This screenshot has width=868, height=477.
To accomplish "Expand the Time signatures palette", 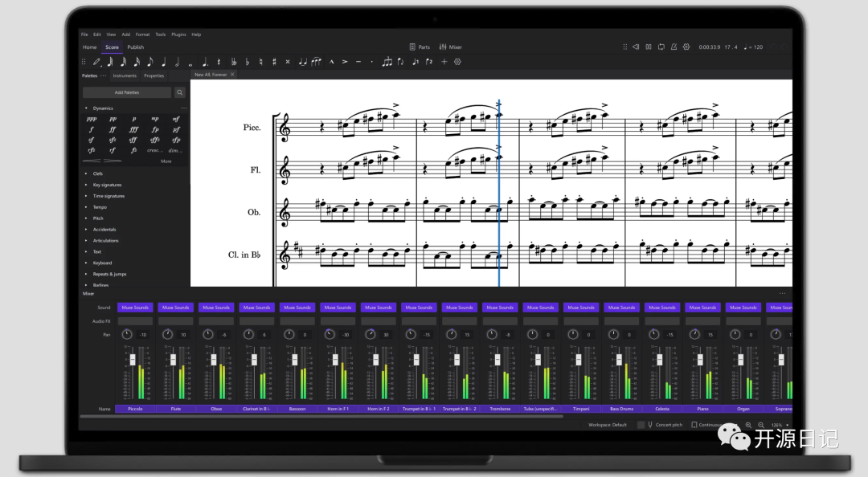I will click(x=86, y=196).
